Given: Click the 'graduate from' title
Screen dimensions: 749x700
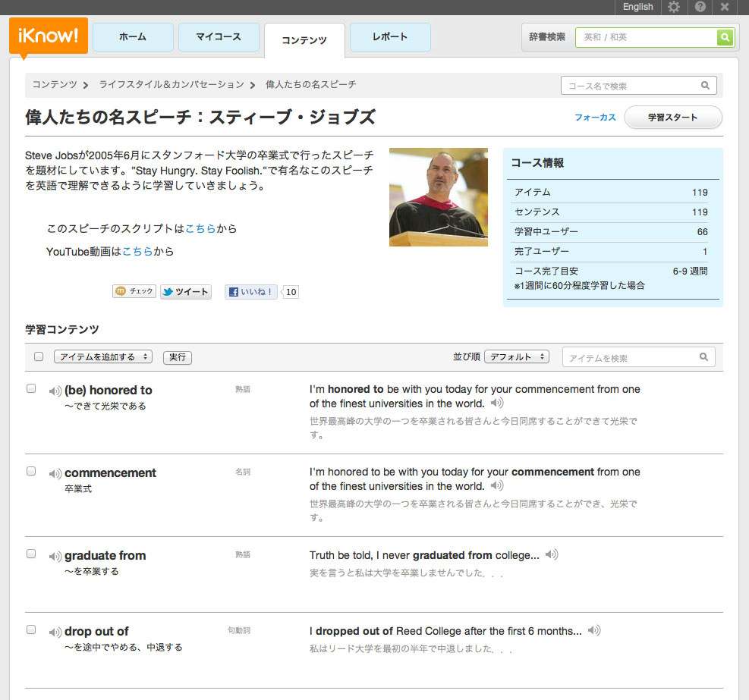Looking at the screenshot, I should pyautogui.click(x=105, y=555).
